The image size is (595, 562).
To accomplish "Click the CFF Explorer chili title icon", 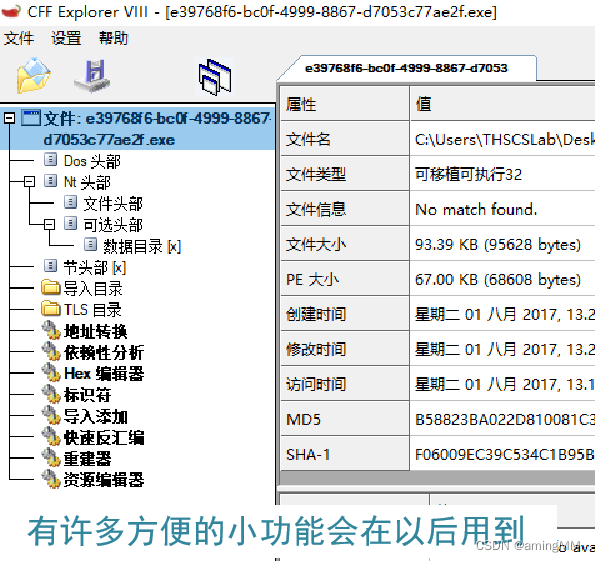I will (x=11, y=12).
